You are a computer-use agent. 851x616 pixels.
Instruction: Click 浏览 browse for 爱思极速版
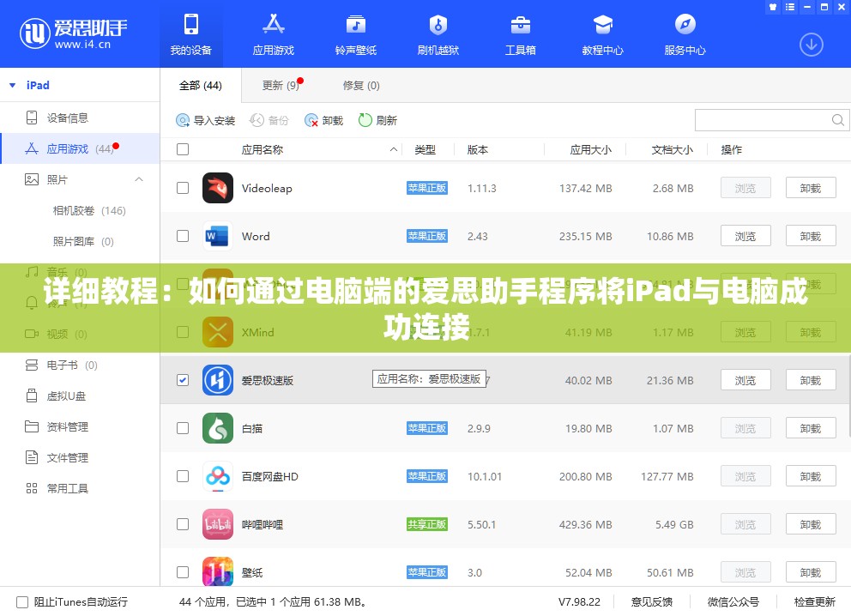(745, 380)
